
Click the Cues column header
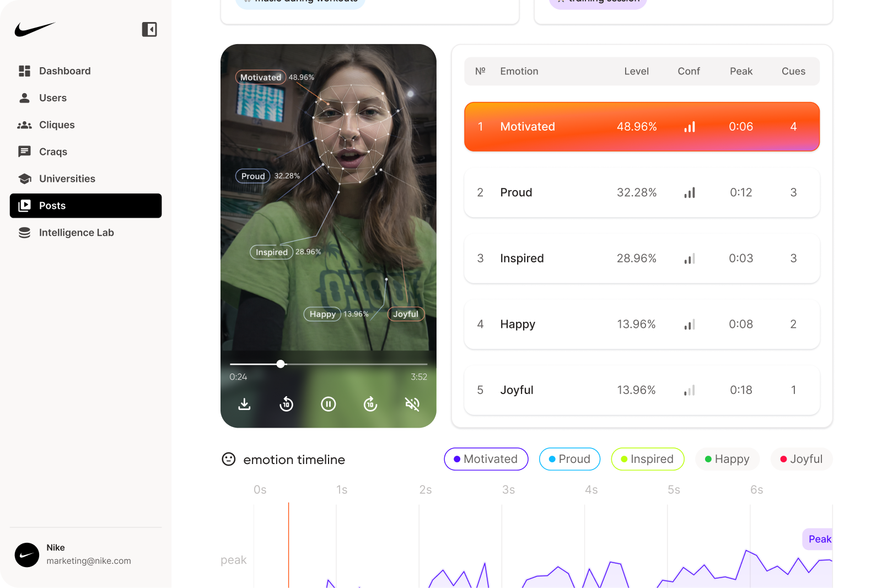click(x=794, y=71)
